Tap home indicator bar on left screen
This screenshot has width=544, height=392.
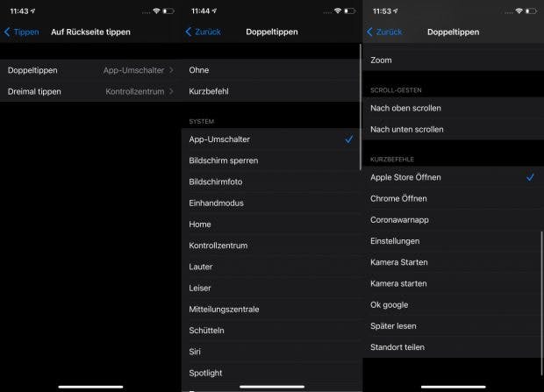tap(90, 387)
